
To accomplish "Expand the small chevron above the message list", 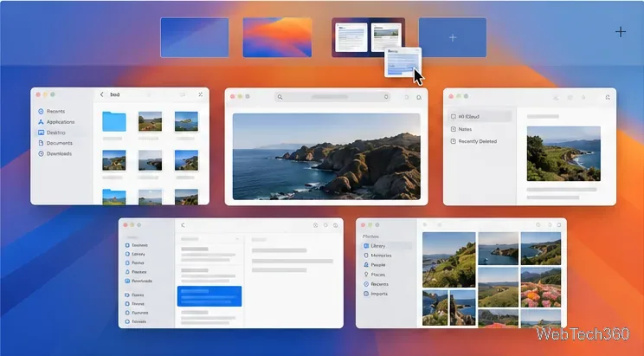I will (237, 239).
